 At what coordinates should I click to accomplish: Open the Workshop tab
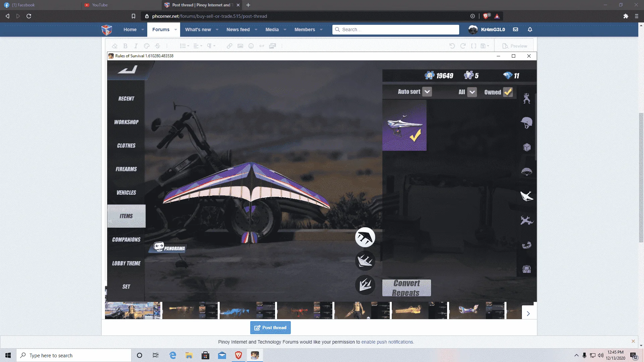[126, 122]
